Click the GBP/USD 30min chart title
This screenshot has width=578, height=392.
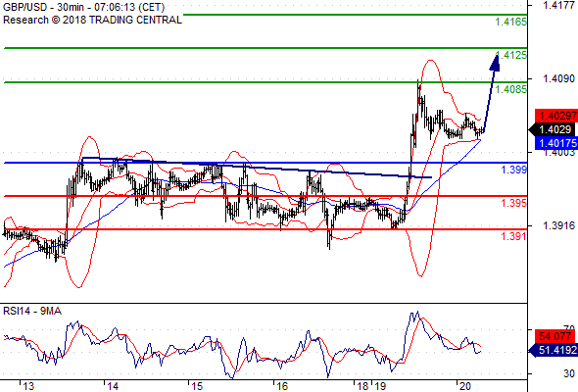coord(83,7)
